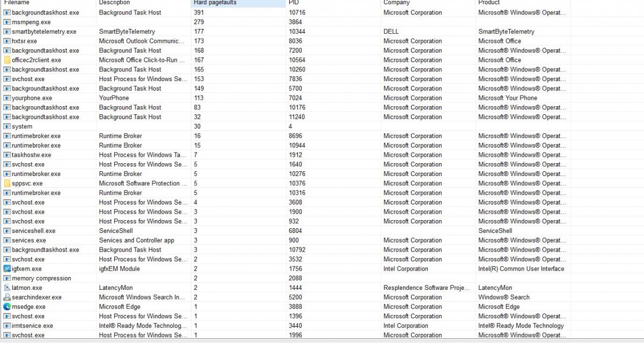Select the msedge.exe filename
Image resolution: width=644 pixels, height=343 pixels.
tap(28, 307)
